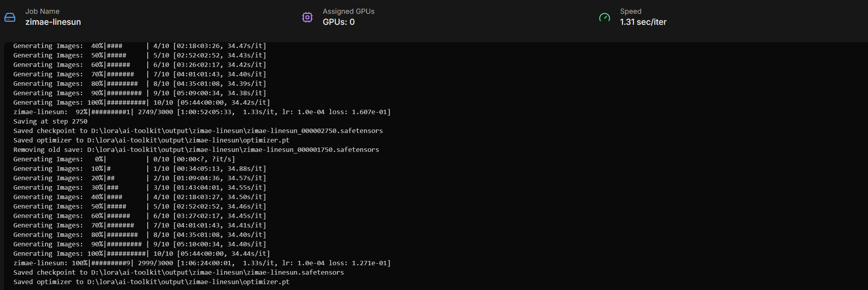Click the job drive icon

pyautogui.click(x=10, y=17)
